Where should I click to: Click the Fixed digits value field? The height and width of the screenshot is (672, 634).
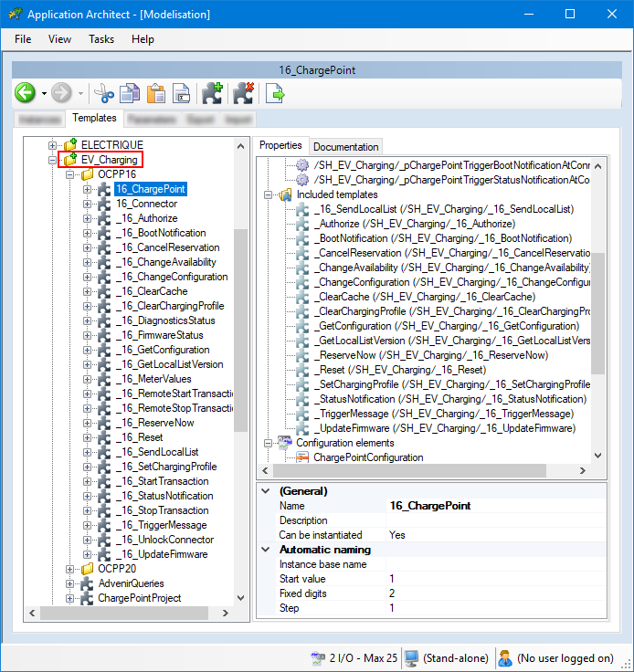coord(496,593)
